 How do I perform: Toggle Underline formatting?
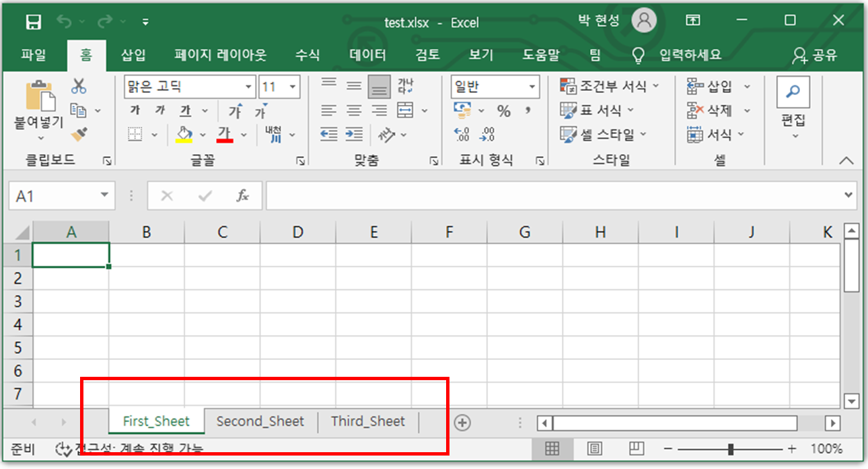pos(186,110)
